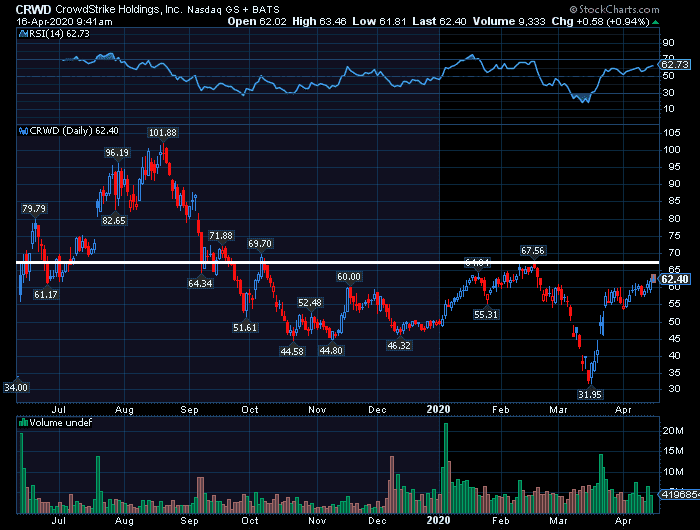Click the 46.32 low price label
Image resolution: width=700 pixels, height=530 pixels.
click(x=399, y=346)
